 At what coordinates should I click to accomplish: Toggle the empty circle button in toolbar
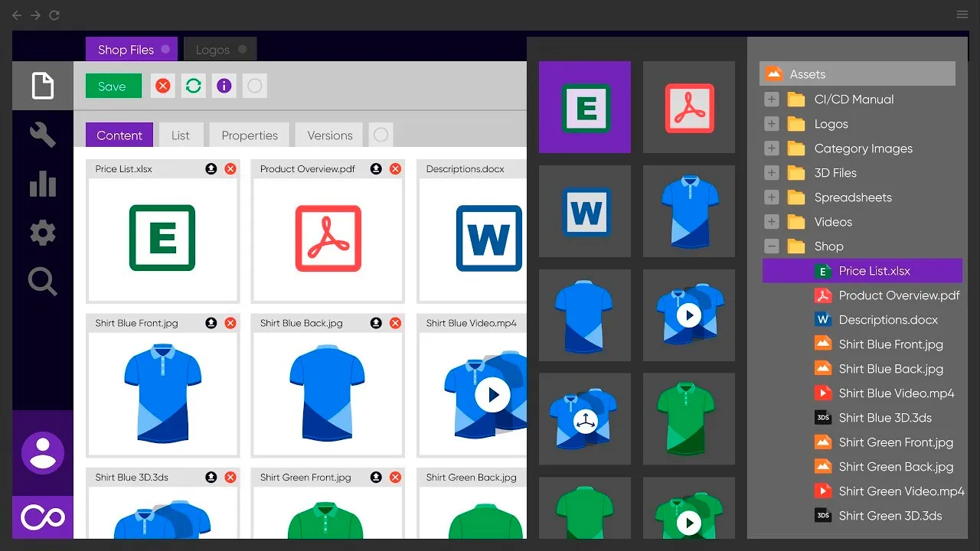(x=254, y=86)
